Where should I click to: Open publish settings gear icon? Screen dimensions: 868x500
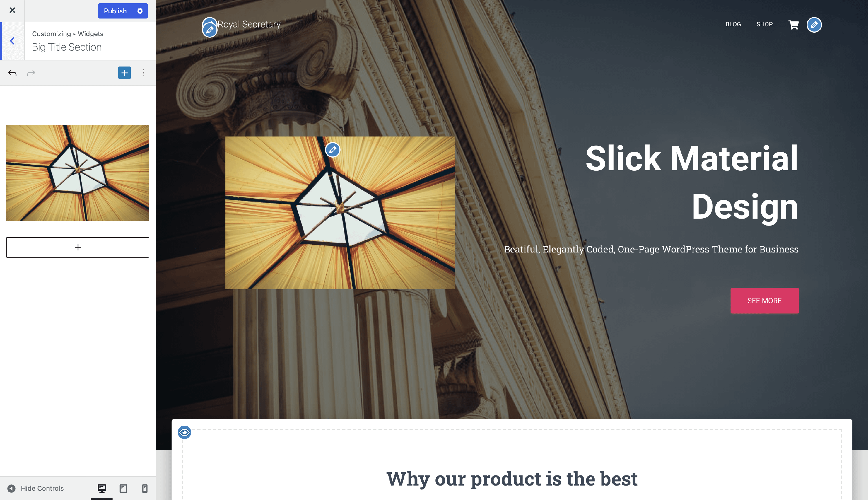pos(140,11)
